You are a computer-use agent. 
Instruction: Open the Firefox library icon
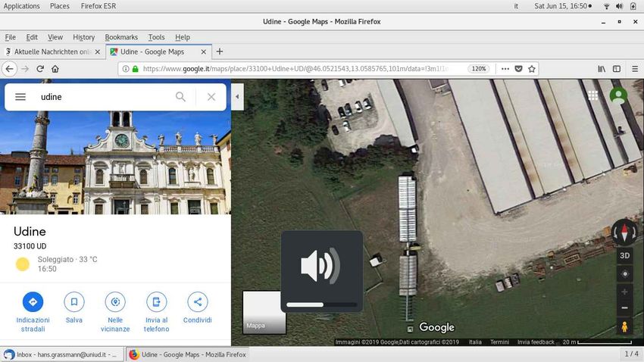pyautogui.click(x=602, y=69)
